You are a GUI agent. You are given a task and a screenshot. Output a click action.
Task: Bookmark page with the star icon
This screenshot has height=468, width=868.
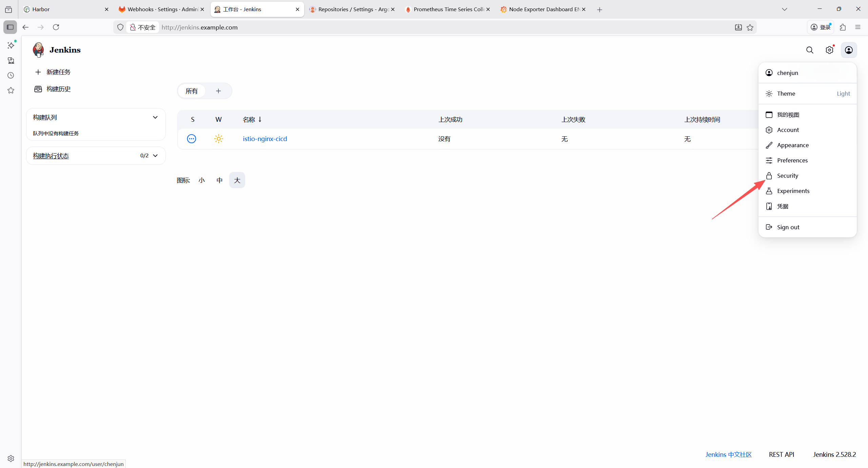coord(750,27)
